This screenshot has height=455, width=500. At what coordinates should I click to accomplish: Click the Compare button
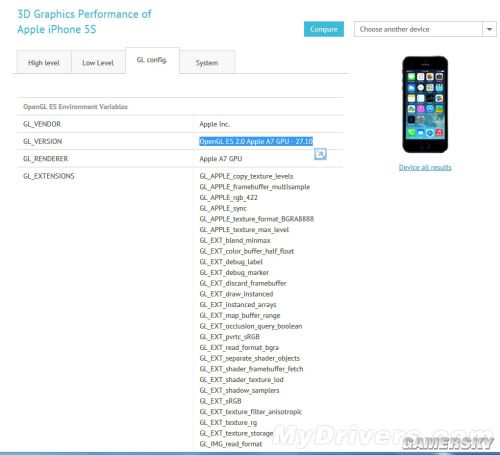pos(324,29)
